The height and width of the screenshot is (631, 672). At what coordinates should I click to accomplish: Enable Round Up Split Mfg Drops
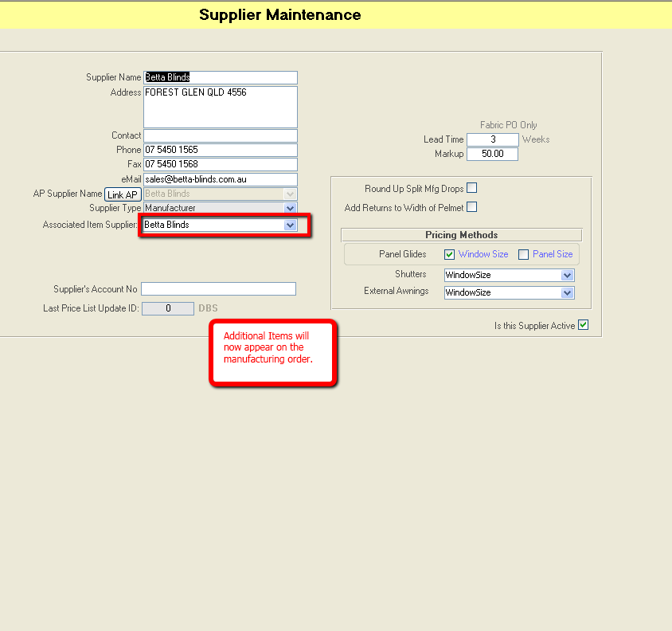click(471, 187)
